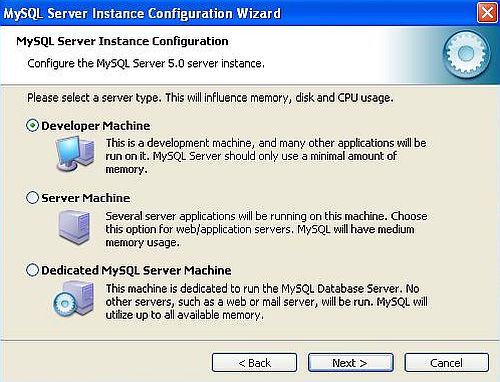Click the Dedicated MySQL Server gear-tower icon

click(74, 299)
